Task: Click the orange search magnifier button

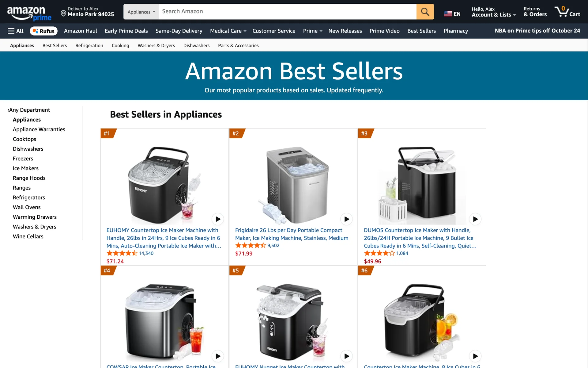Action: [x=425, y=12]
